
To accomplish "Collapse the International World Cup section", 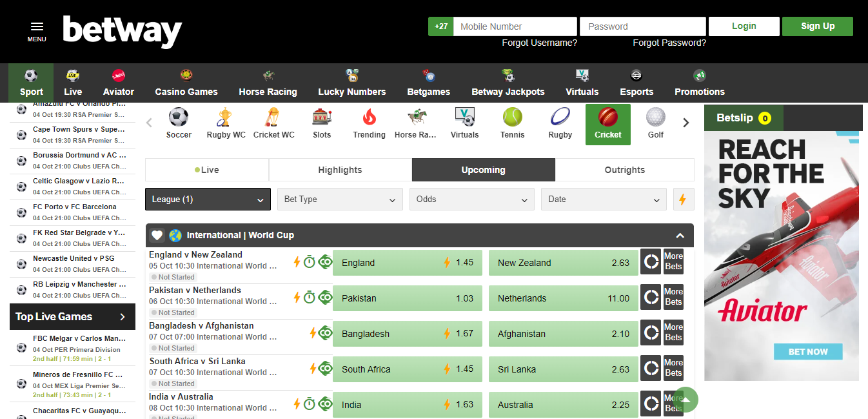I will pyautogui.click(x=680, y=236).
